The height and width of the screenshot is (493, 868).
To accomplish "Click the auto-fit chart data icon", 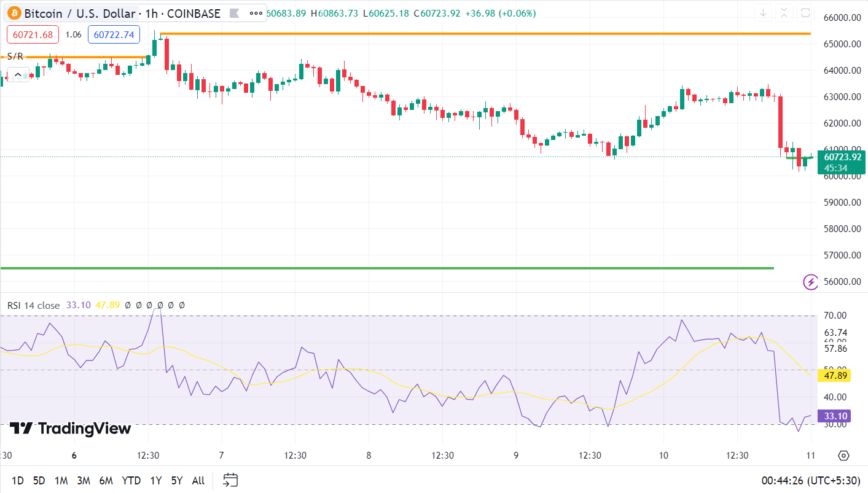I will pyautogui.click(x=784, y=12).
